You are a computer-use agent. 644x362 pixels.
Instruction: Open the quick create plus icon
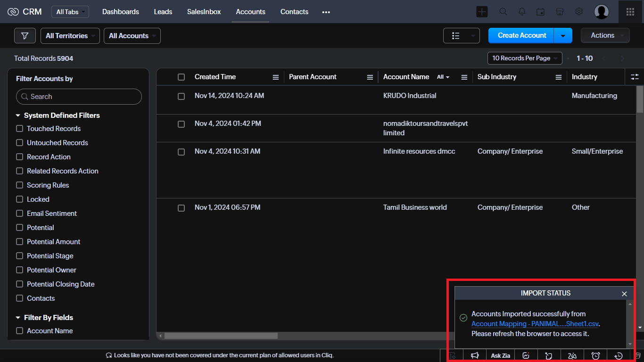pos(482,12)
